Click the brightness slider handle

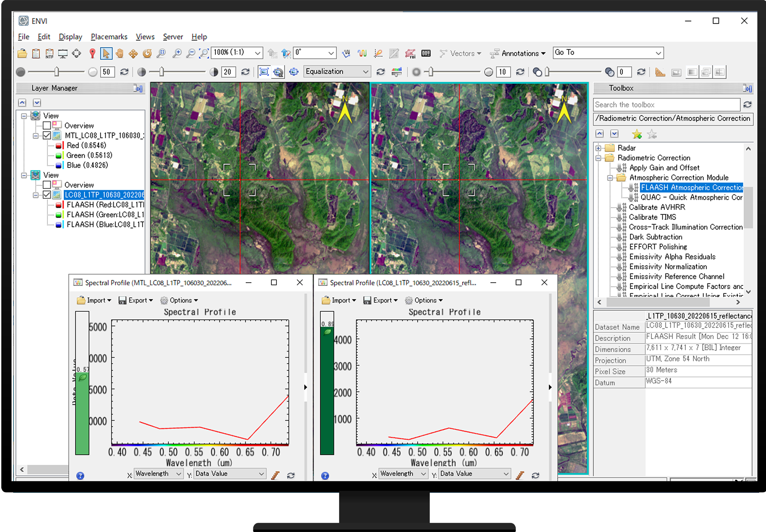pos(56,71)
